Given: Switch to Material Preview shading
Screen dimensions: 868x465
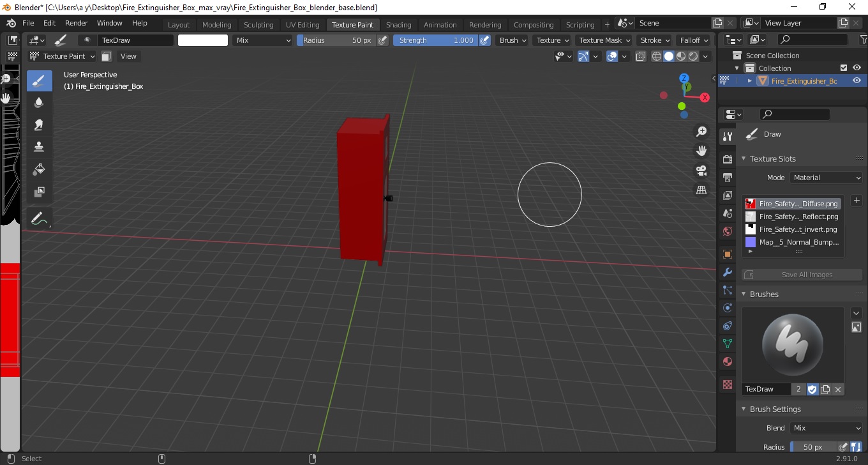Looking at the screenshot, I should tap(681, 56).
